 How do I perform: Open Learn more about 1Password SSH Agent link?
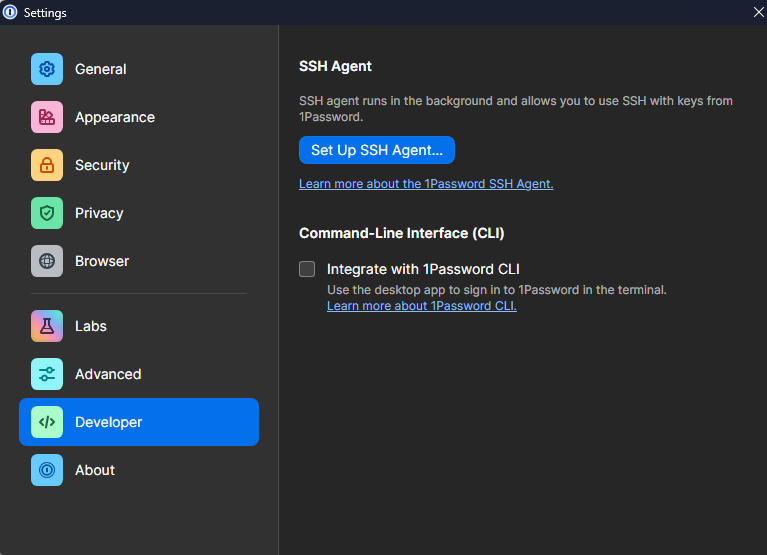tap(426, 184)
